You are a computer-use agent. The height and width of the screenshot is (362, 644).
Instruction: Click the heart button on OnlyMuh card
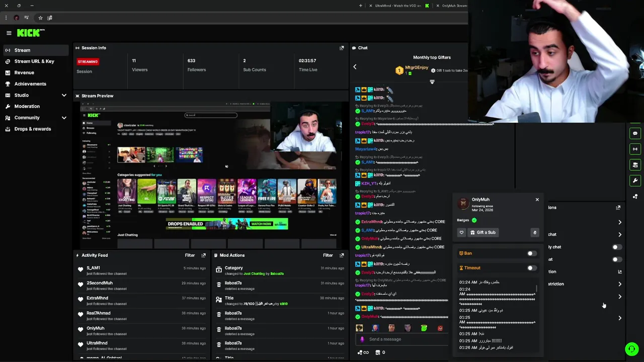coord(461,232)
